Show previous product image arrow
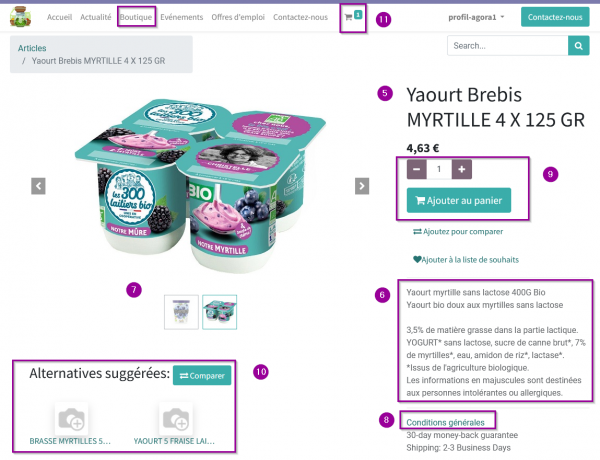600x460 pixels. tap(38, 186)
